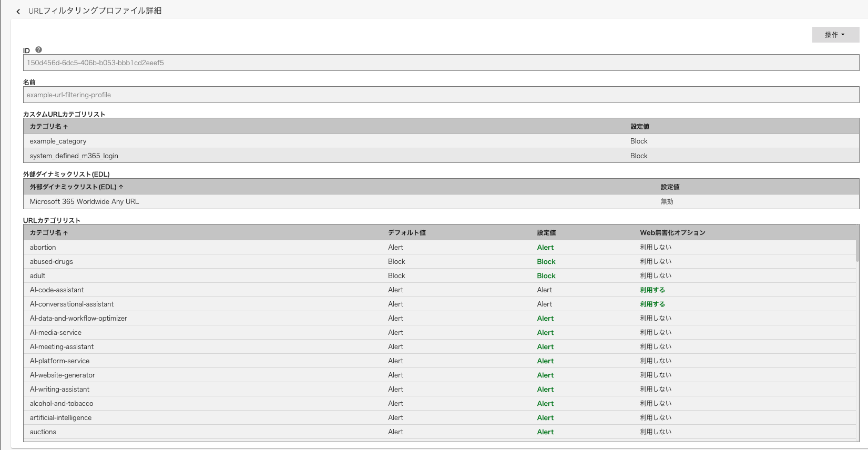868x450 pixels.
Task: Sort by 外部ダイナミックリスト(EDL) column header
Action: click(x=77, y=187)
